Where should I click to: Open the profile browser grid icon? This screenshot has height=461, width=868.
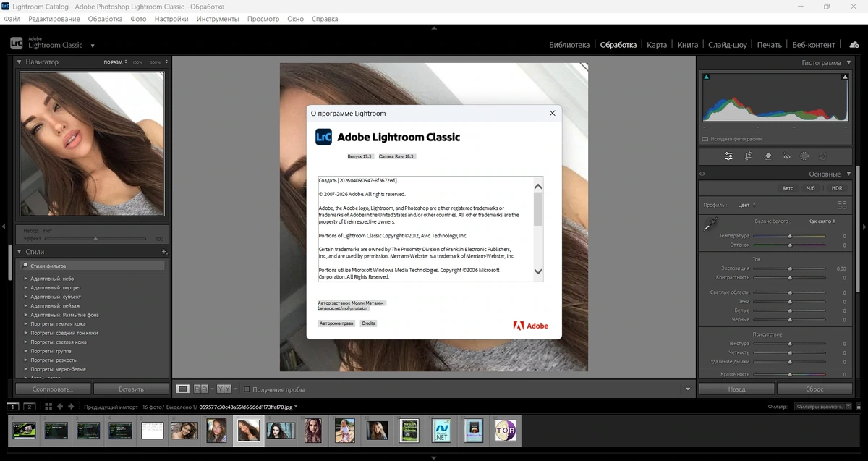pyautogui.click(x=841, y=205)
